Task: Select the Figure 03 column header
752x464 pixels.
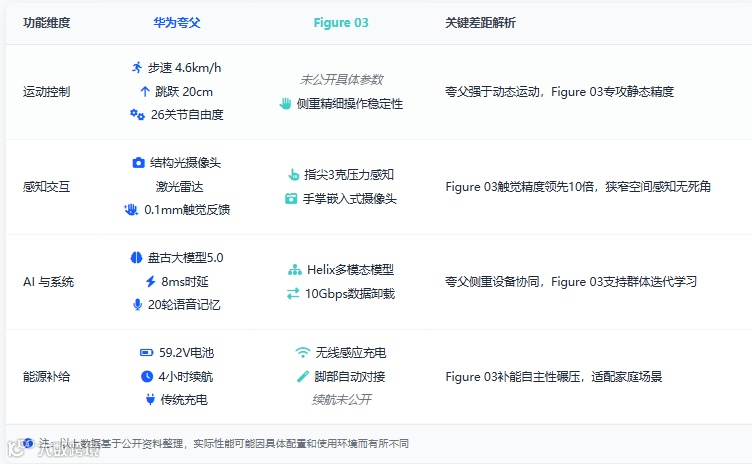Action: pos(341,23)
